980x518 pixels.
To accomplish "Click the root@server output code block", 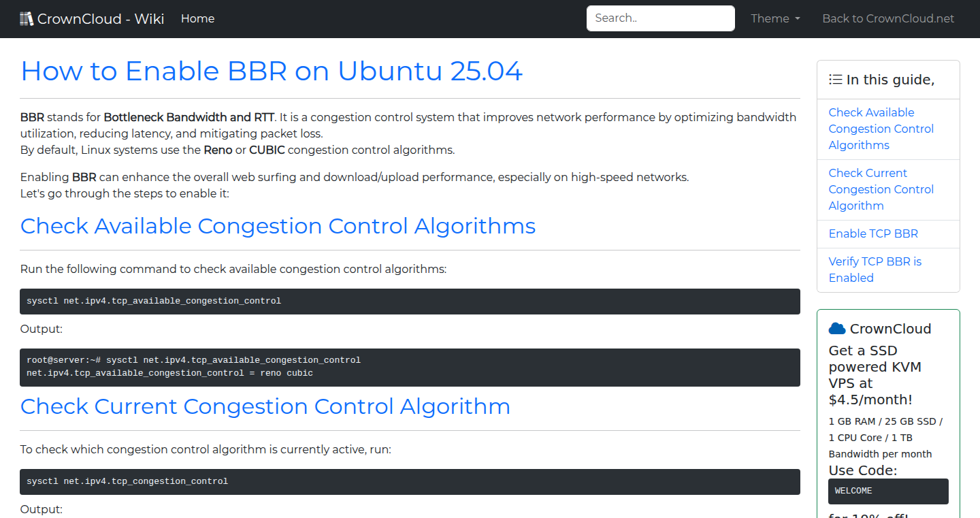I will pyautogui.click(x=410, y=367).
